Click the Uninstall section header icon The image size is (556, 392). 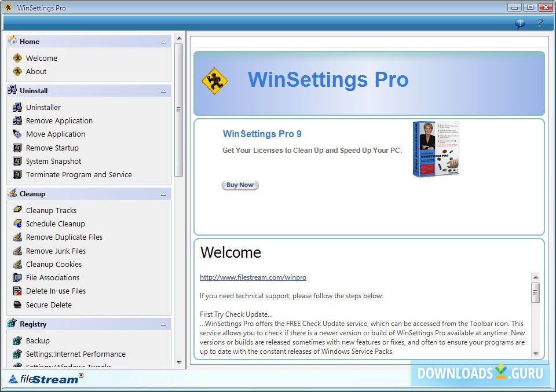tap(12, 90)
